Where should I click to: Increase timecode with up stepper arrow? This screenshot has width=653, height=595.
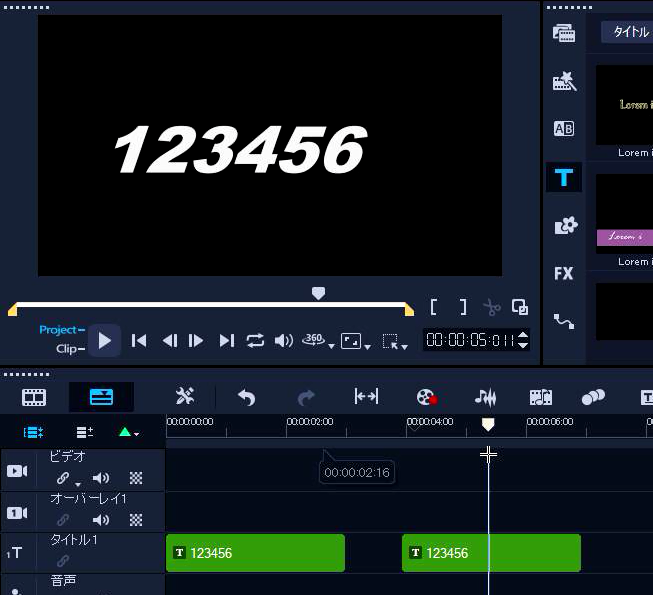(523, 334)
